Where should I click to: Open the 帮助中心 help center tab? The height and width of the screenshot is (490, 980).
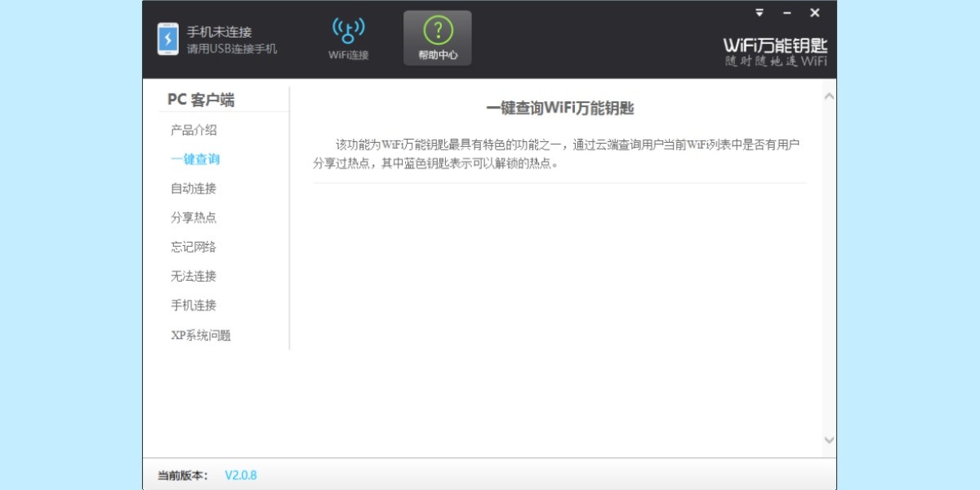point(438,38)
